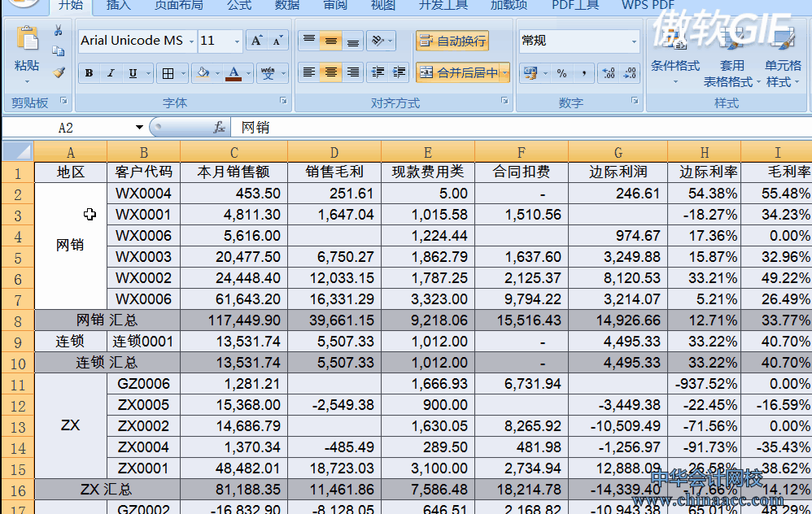Open 套用表格格式 table format gallery
This screenshot has width=812, height=514.
pos(731,57)
